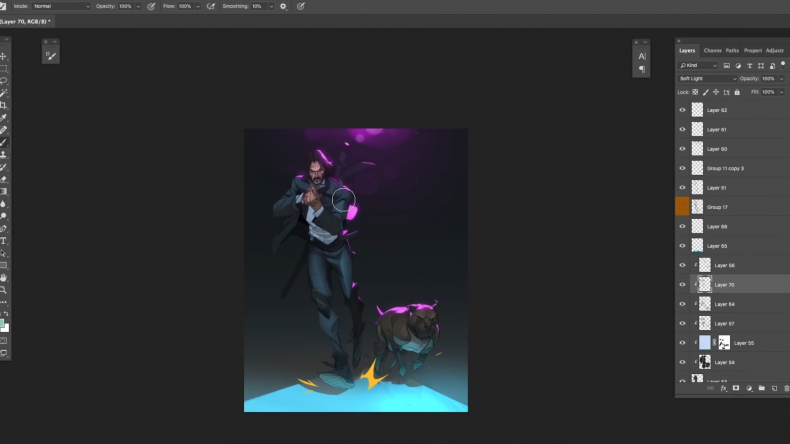Image resolution: width=790 pixels, height=444 pixels.
Task: Select the Move tool
Action: click(x=4, y=56)
